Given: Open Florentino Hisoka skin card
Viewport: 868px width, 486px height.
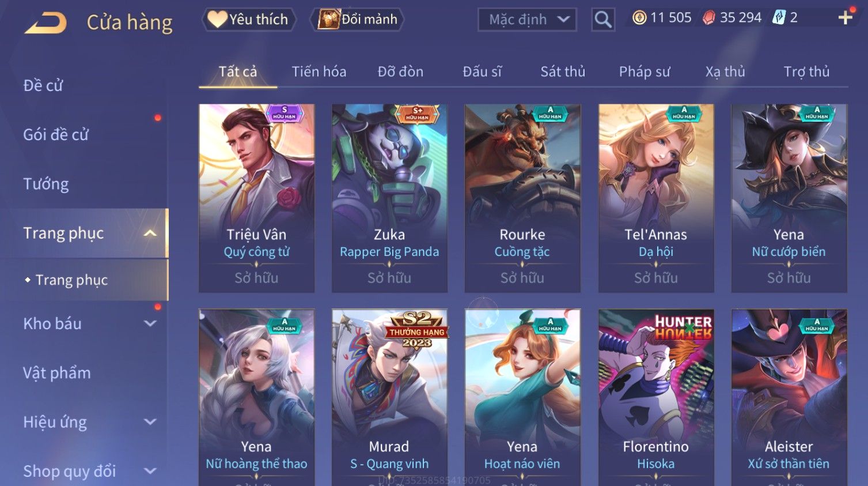Looking at the screenshot, I should coord(656,397).
